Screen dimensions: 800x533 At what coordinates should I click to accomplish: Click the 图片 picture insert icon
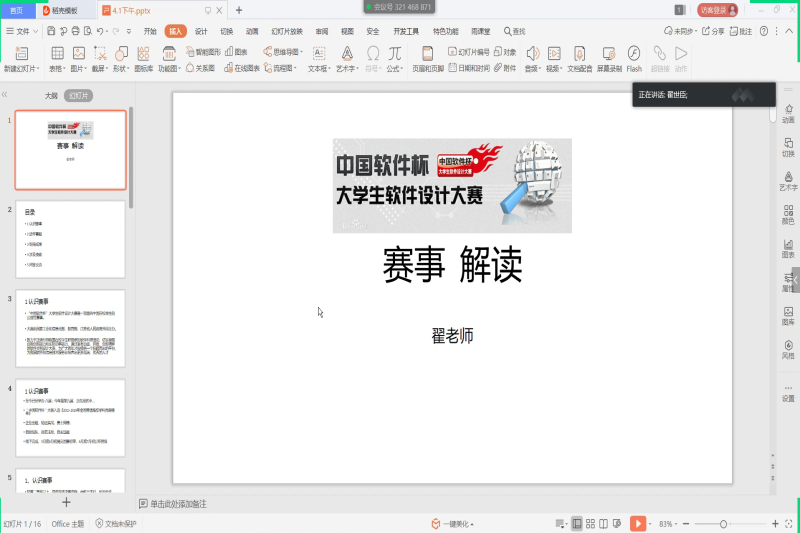79,54
